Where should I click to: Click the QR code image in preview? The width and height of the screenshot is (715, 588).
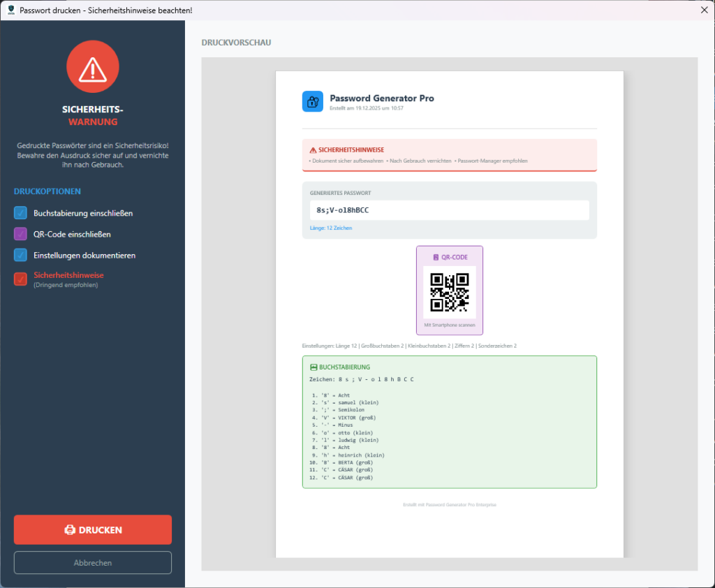[449, 292]
